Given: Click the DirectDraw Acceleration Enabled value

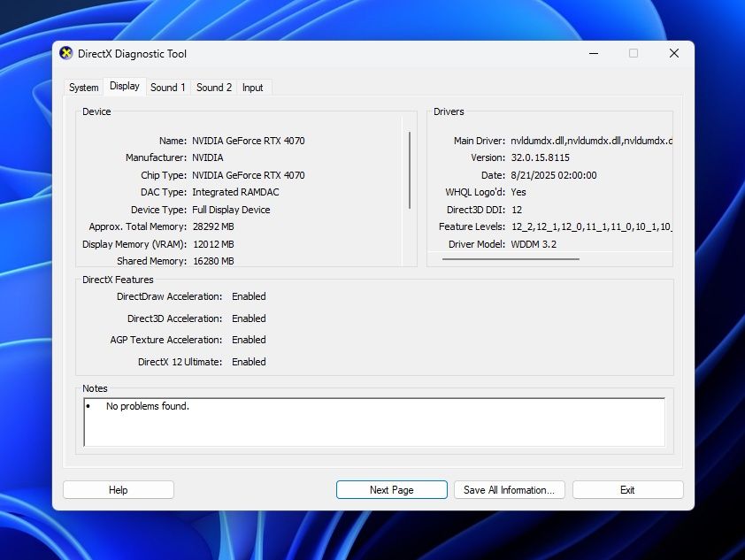Looking at the screenshot, I should coord(249,296).
